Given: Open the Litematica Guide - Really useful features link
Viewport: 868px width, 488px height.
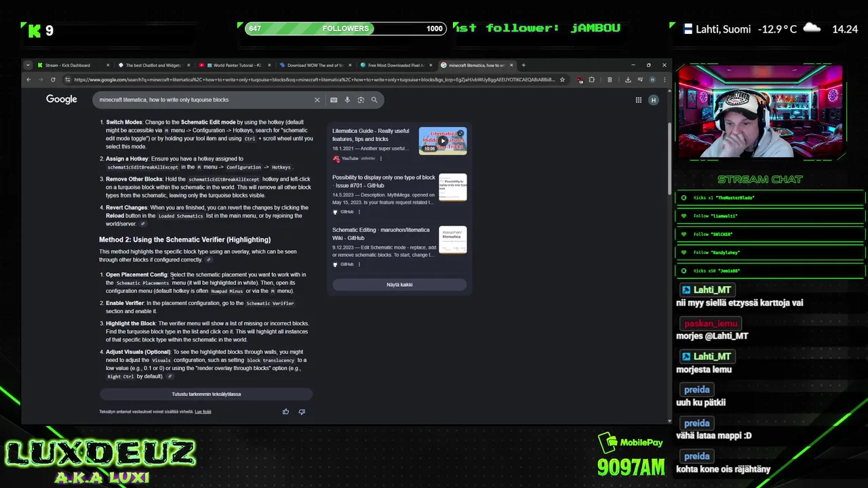Looking at the screenshot, I should point(370,135).
